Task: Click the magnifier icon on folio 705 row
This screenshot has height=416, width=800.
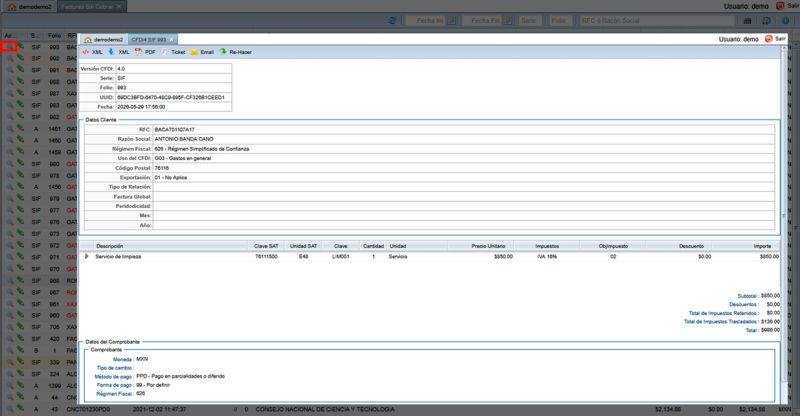Action: coord(9,327)
